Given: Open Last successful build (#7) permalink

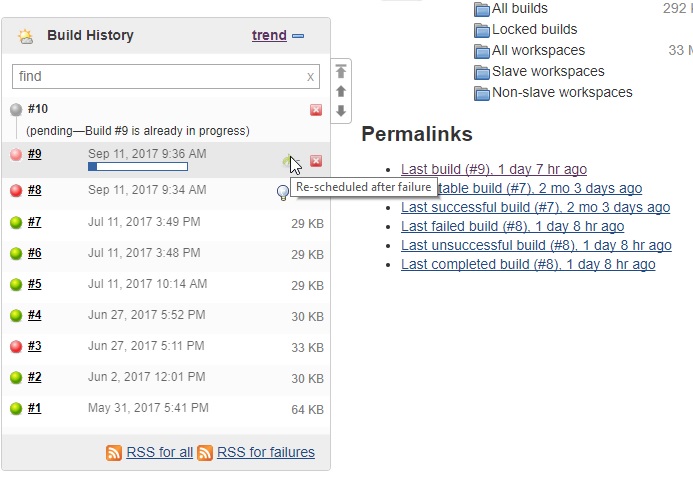Looking at the screenshot, I should click(x=535, y=207).
